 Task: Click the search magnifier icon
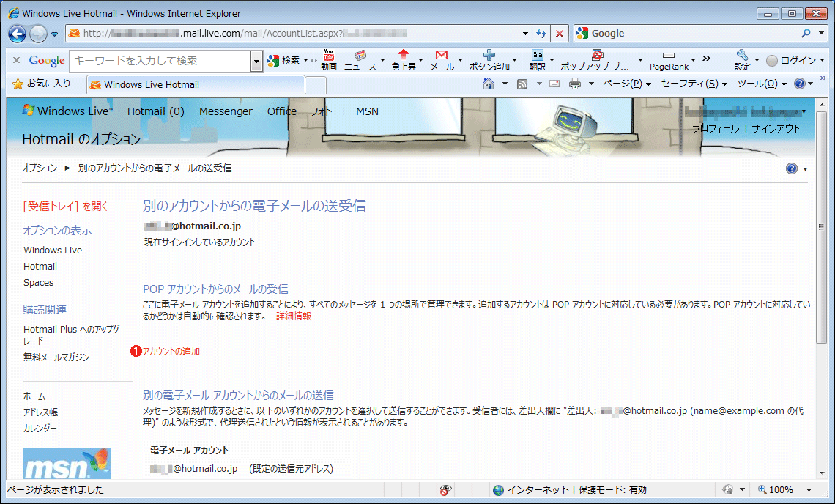point(806,33)
